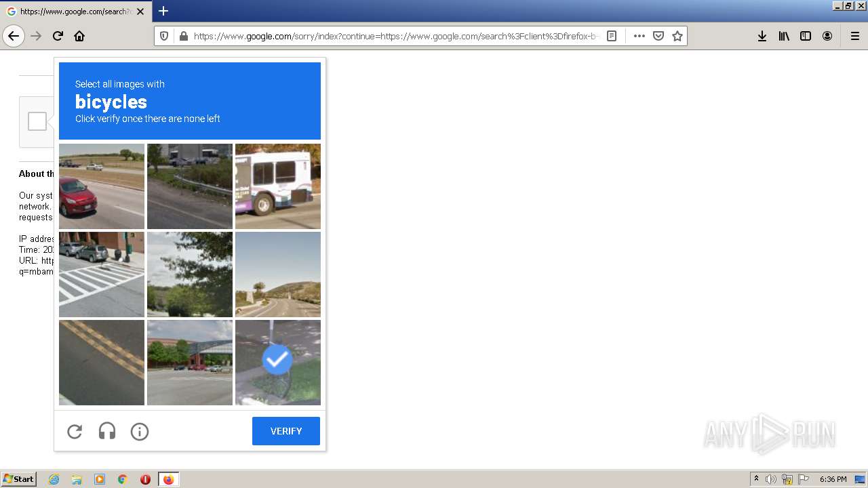Show captcha help information
Viewport: 868px width, 488px height.
click(x=140, y=431)
